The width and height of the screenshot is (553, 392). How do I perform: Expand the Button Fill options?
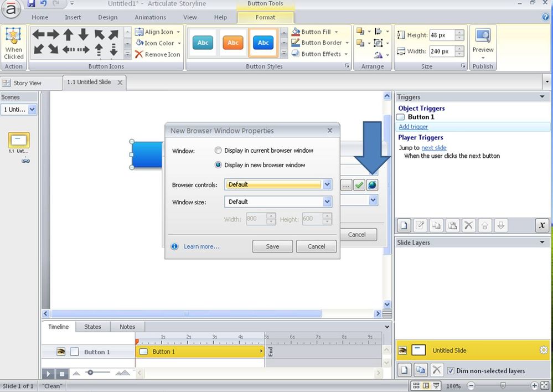[336, 32]
